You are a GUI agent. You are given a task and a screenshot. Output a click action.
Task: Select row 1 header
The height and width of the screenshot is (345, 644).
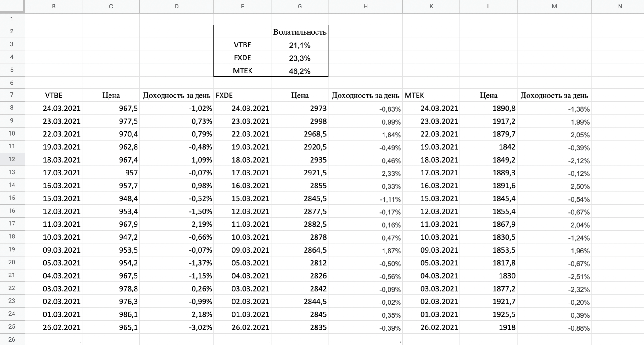point(12,19)
